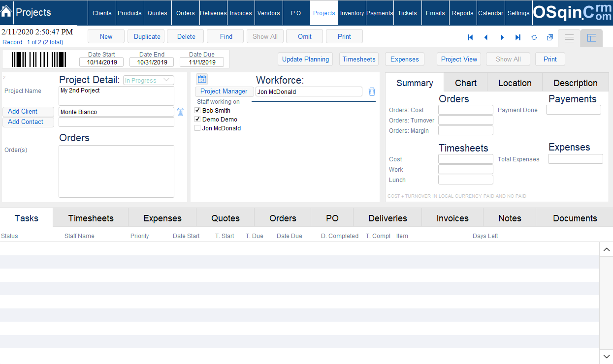Click top toolbar Print button
The width and height of the screenshot is (613, 364).
tap(345, 36)
